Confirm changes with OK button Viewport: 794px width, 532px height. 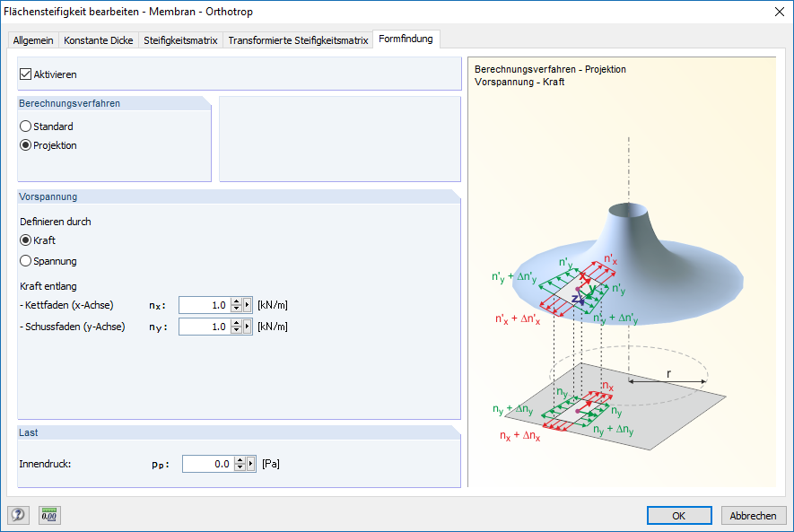(679, 515)
